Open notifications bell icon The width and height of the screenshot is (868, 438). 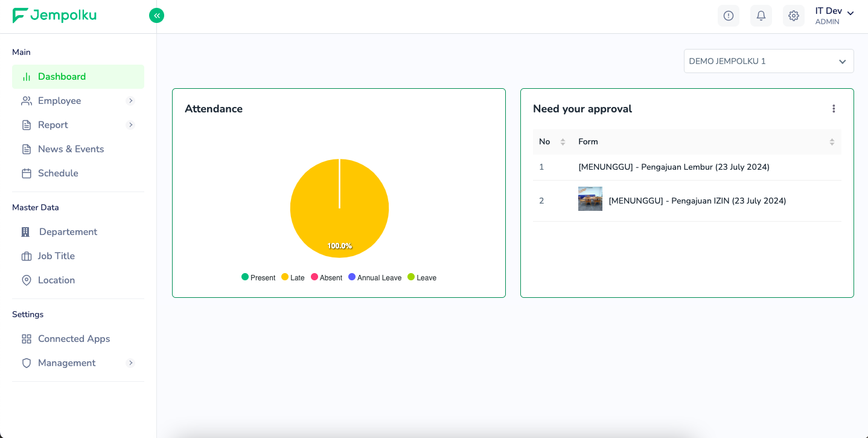(761, 16)
